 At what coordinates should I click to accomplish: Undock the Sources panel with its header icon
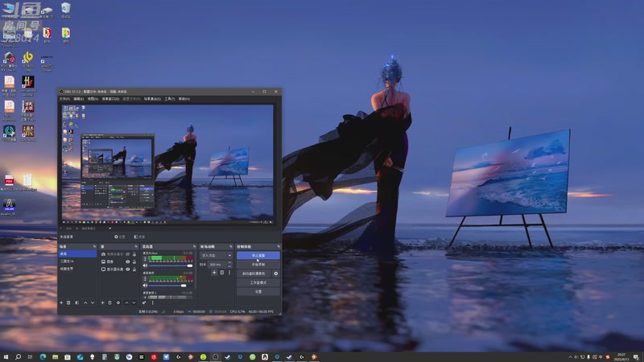[136, 247]
